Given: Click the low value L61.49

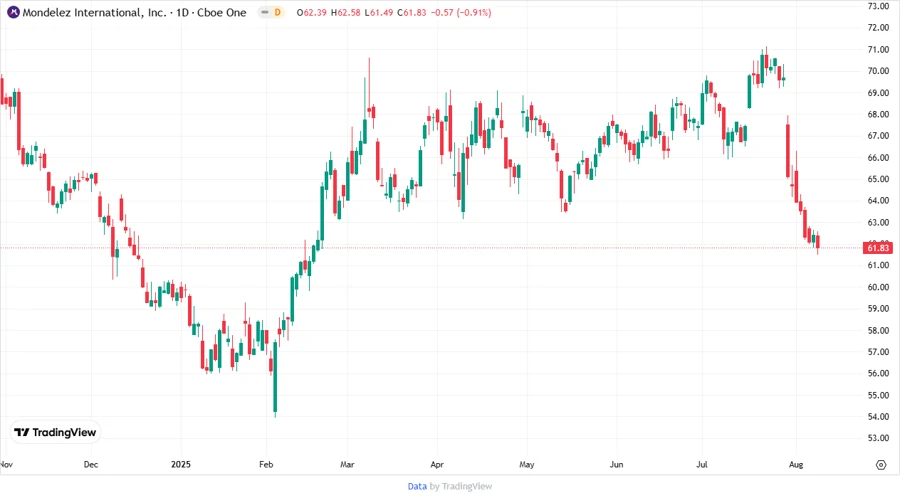Looking at the screenshot, I should point(379,12).
